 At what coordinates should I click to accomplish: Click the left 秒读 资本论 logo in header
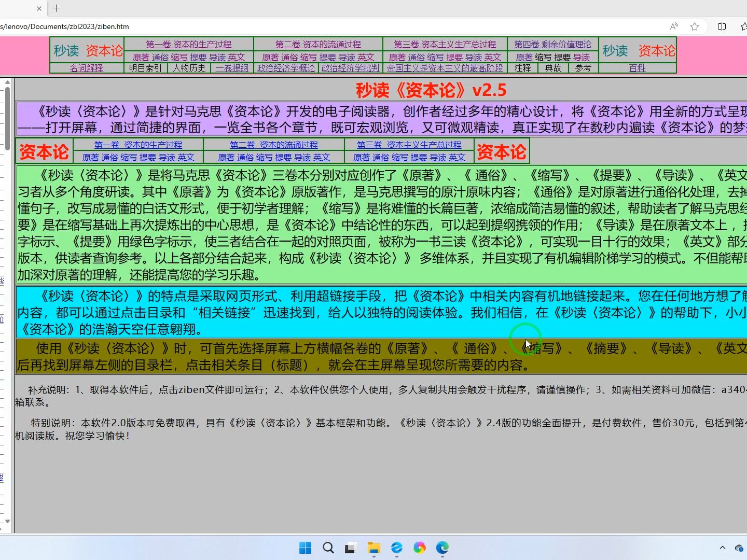(88, 50)
